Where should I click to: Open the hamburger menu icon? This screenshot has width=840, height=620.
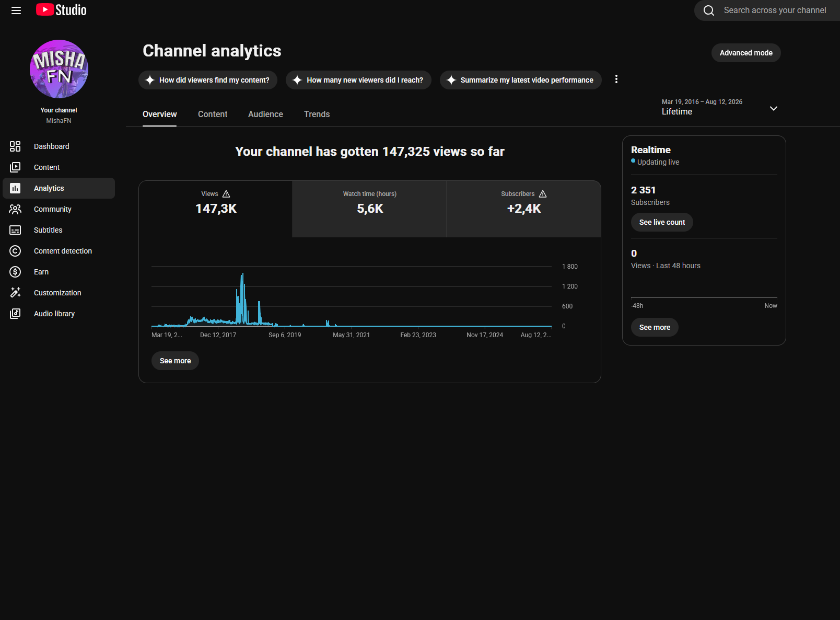tap(16, 10)
